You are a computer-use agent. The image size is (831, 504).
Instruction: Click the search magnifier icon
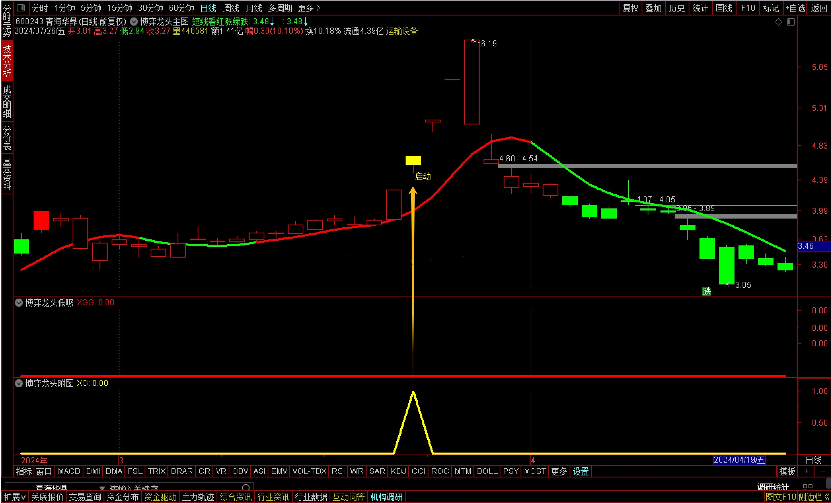pos(246,488)
